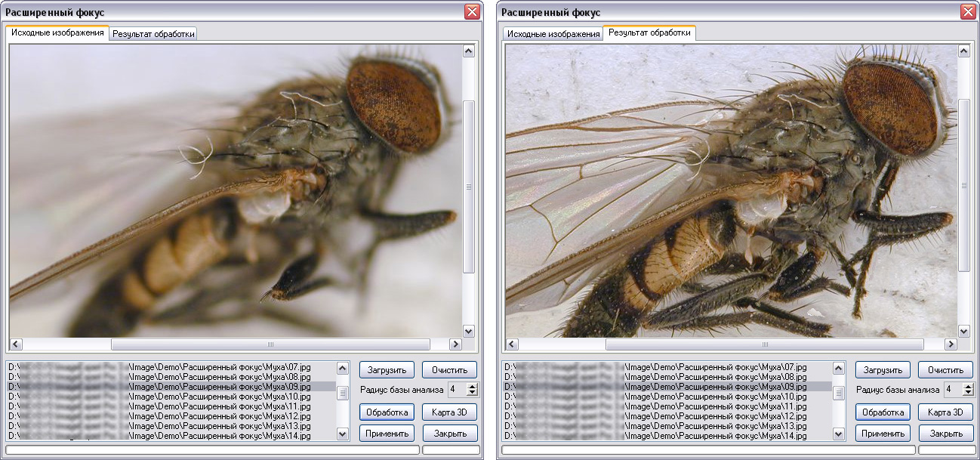
Task: Click the left image's vertical scrollbar down arrow
Action: pyautogui.click(x=468, y=331)
